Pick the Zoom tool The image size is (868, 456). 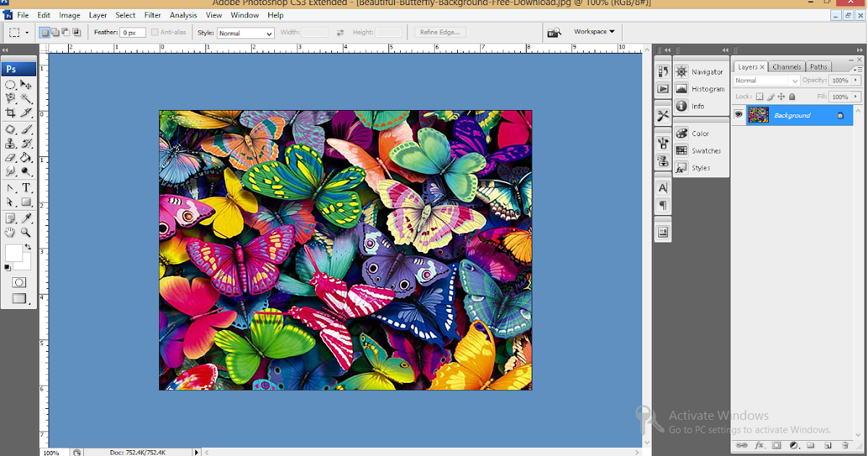pyautogui.click(x=25, y=232)
